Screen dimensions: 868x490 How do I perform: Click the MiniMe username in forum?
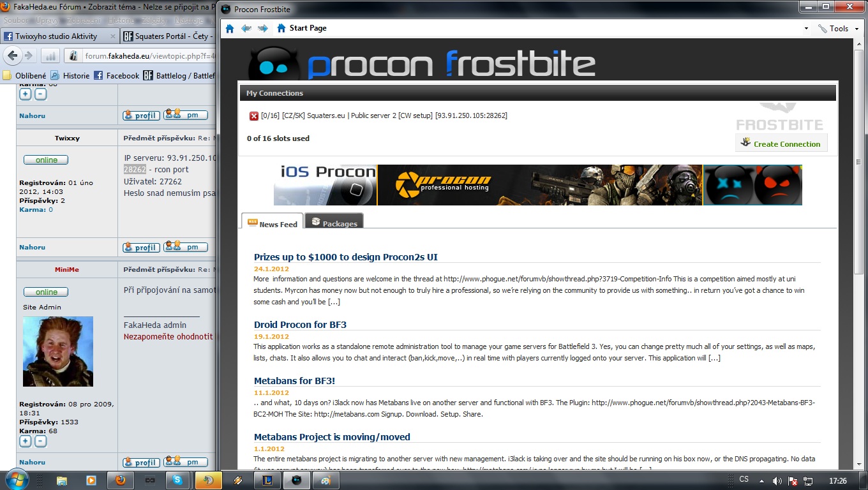coord(67,270)
